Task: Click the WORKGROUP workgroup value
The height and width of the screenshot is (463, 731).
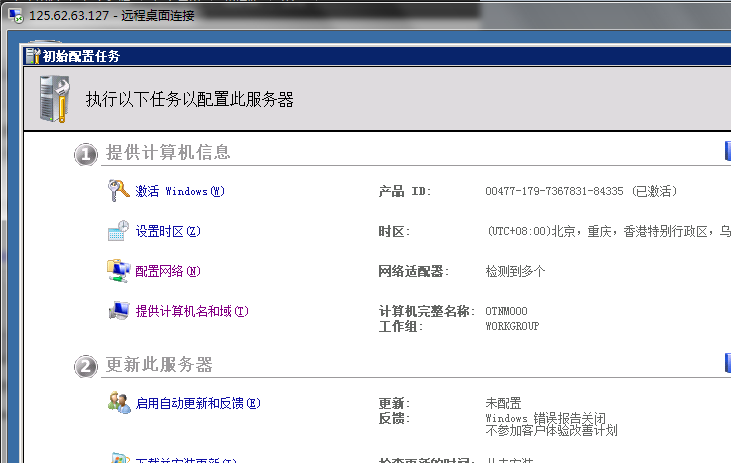Action: pyautogui.click(x=512, y=326)
